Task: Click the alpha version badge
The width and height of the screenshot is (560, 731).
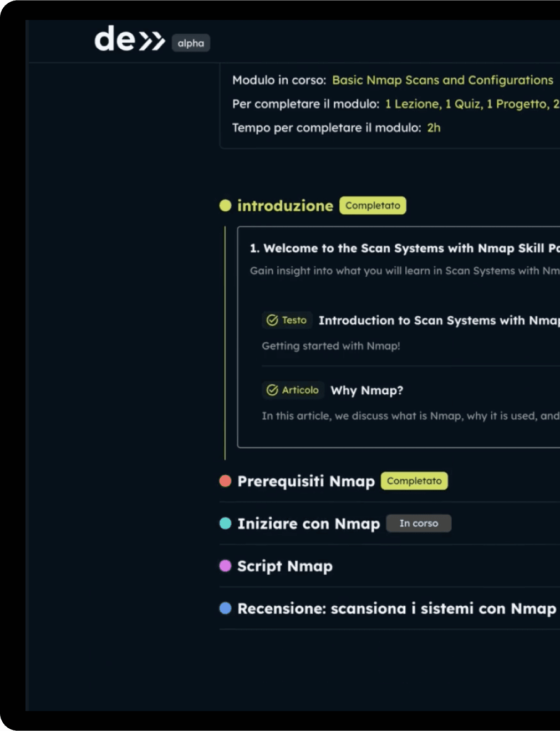Action: coord(191,43)
